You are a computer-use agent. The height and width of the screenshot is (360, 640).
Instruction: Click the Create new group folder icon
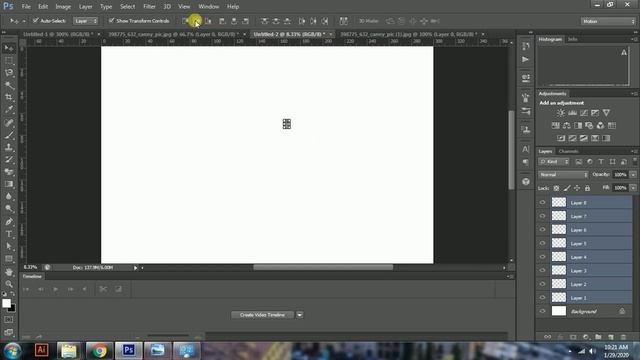(598, 337)
